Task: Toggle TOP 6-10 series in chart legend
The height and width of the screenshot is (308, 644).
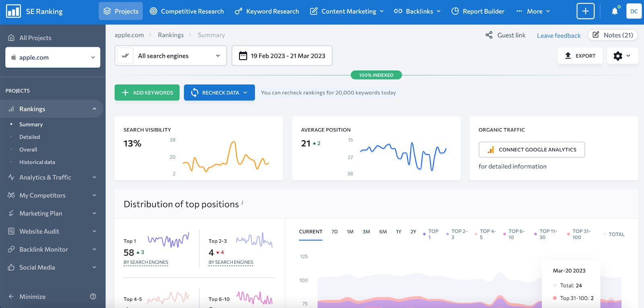Action: click(x=514, y=234)
